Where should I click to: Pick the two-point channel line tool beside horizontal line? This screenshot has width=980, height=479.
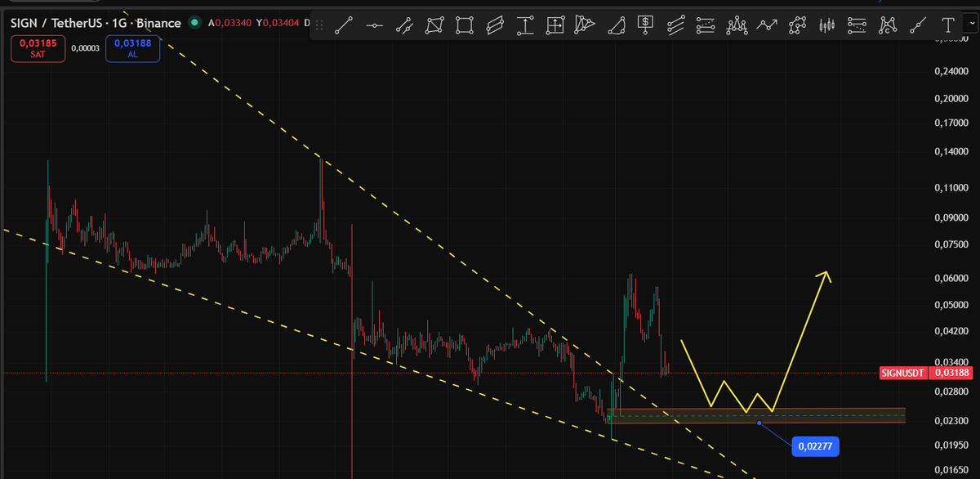coord(404,25)
